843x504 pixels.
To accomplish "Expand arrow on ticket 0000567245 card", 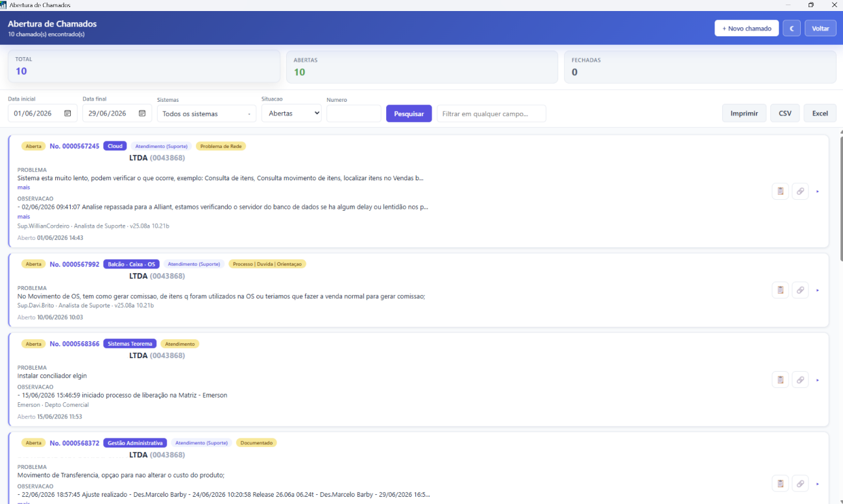I will (818, 191).
